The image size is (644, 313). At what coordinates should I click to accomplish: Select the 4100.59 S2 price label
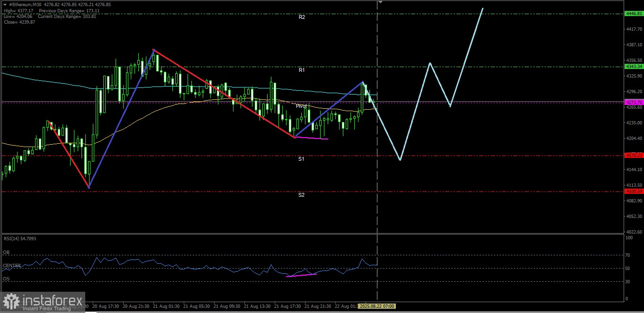coord(634,191)
